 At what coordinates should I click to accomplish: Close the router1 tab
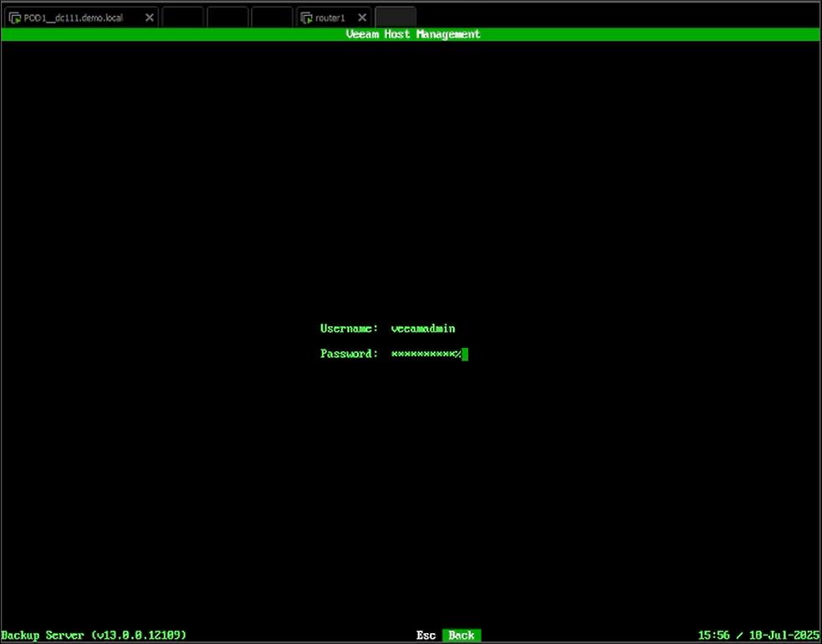pyautogui.click(x=360, y=18)
